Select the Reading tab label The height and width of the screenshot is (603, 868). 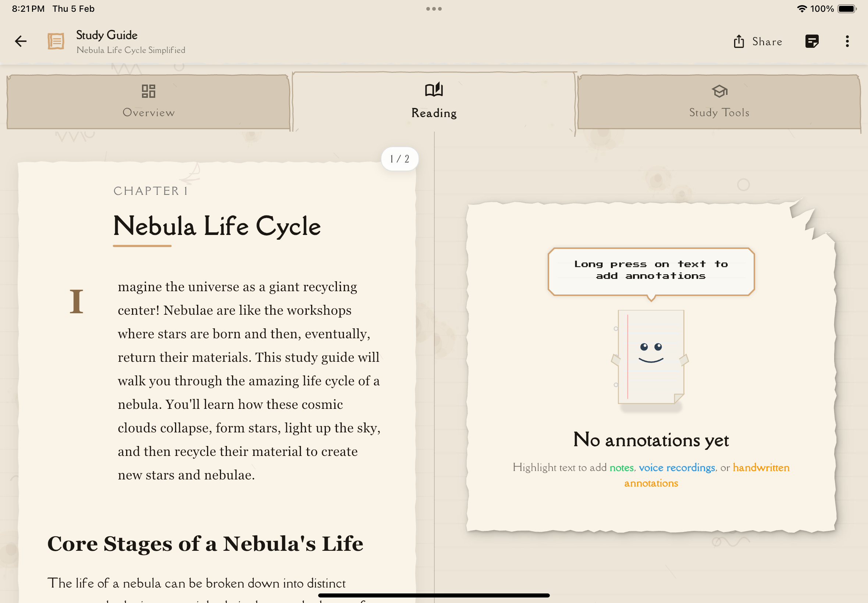coord(434,113)
